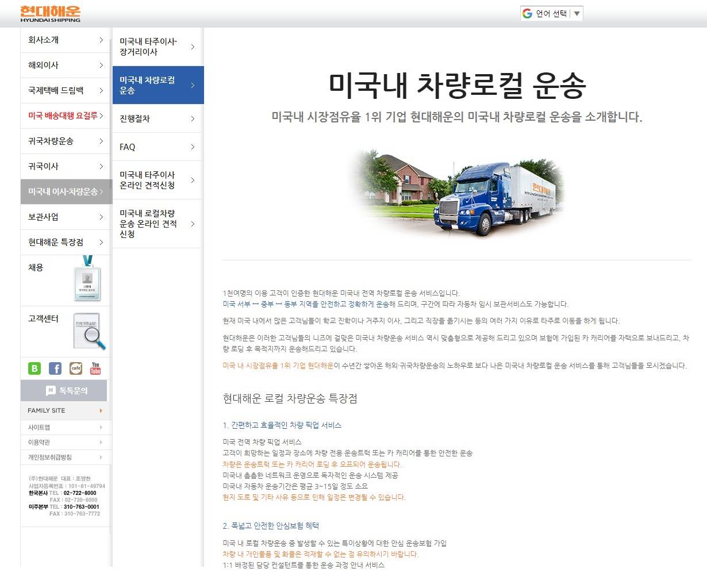Open the Google language selection dropdown
Viewport: 707px width, 588px height.
552,13
